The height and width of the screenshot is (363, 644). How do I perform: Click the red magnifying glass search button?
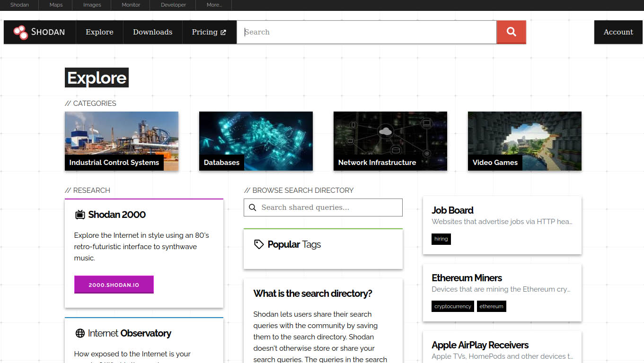pos(511,32)
